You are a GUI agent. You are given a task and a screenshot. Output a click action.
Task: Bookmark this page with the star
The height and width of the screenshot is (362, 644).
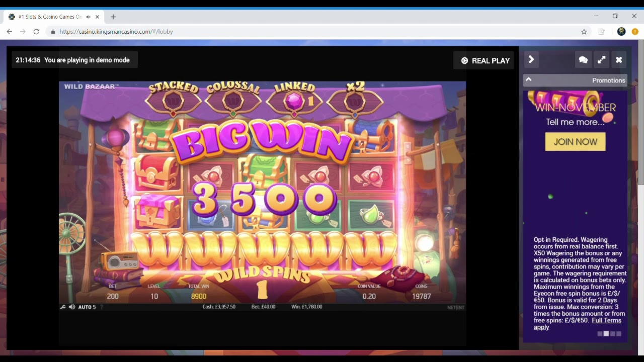[584, 32]
